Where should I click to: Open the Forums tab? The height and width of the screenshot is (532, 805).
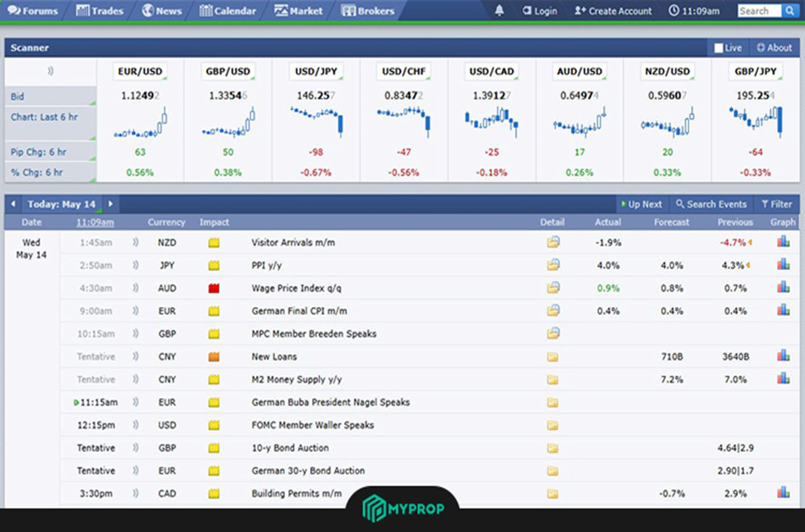tap(33, 11)
